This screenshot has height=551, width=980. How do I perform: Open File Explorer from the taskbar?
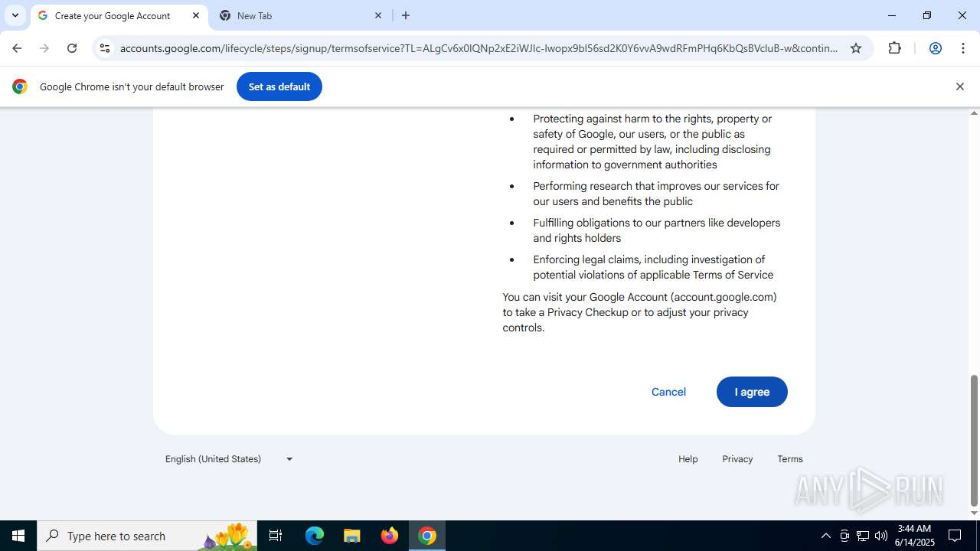pos(351,536)
